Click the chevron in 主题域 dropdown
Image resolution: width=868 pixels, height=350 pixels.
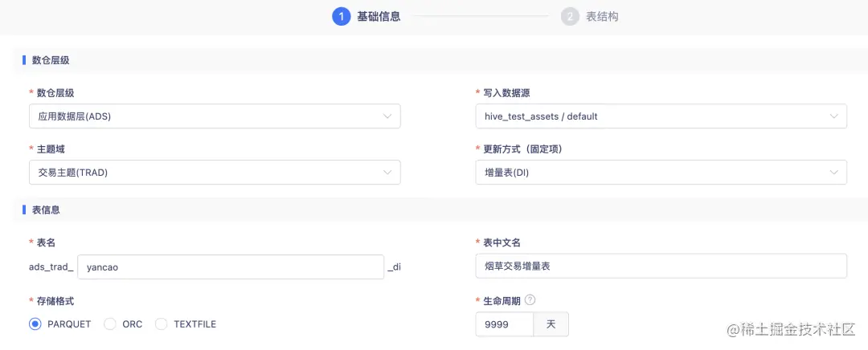pyautogui.click(x=387, y=173)
